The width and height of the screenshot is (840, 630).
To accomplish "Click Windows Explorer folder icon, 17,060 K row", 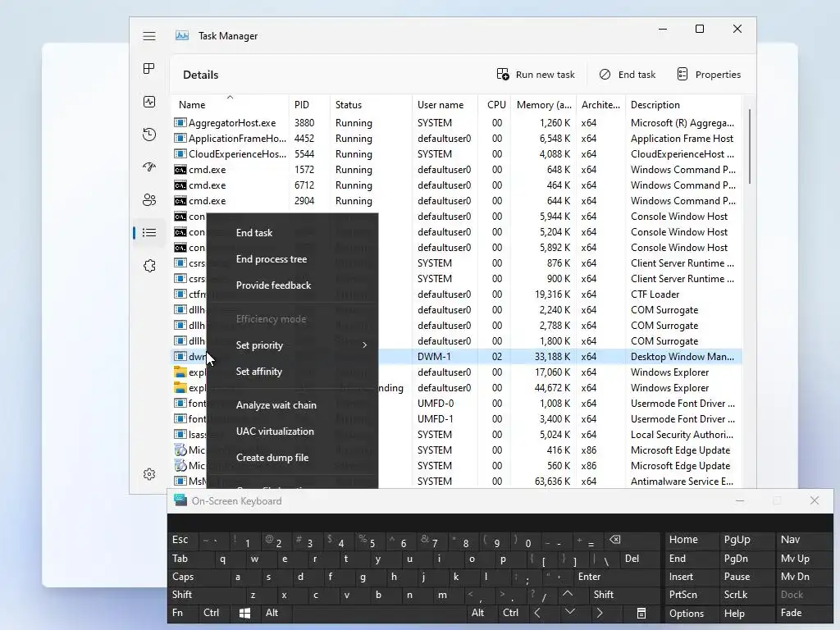I will tap(180, 372).
